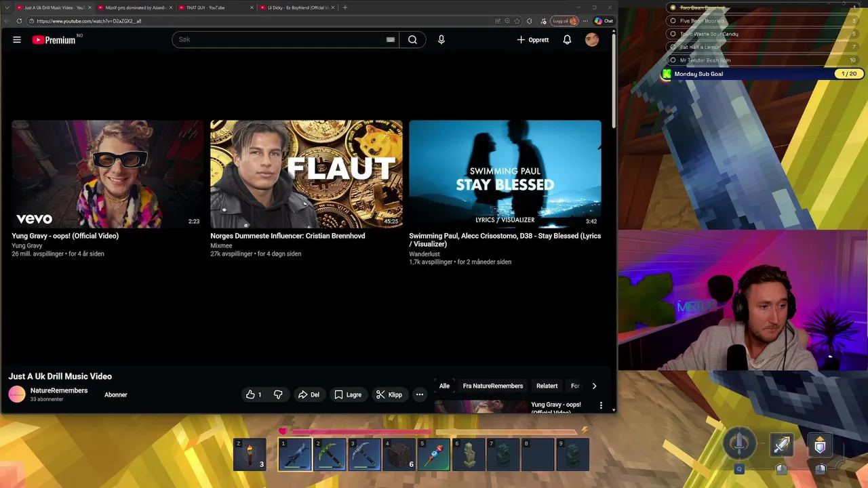Switch to Lil Dicky Ex-Boyfriend tab
This screenshot has width=868, height=488.
[x=296, y=7]
